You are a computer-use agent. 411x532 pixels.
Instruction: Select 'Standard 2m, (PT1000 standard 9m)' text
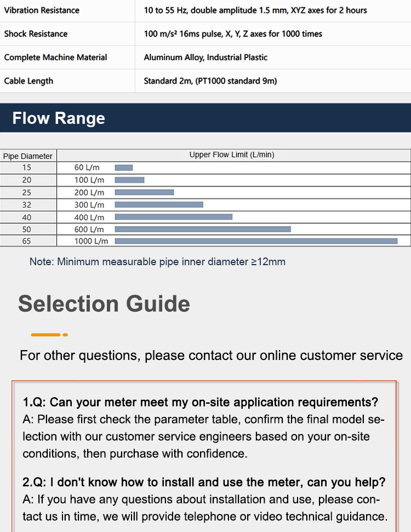[210, 81]
